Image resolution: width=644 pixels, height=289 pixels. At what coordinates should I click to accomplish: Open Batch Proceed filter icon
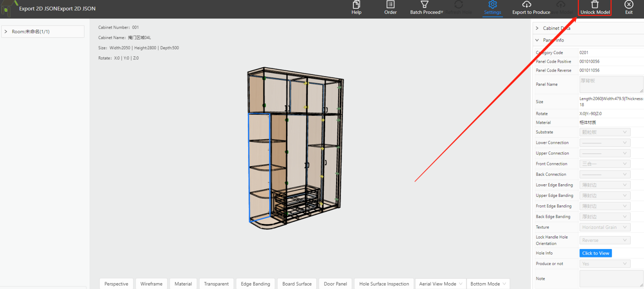425,5
